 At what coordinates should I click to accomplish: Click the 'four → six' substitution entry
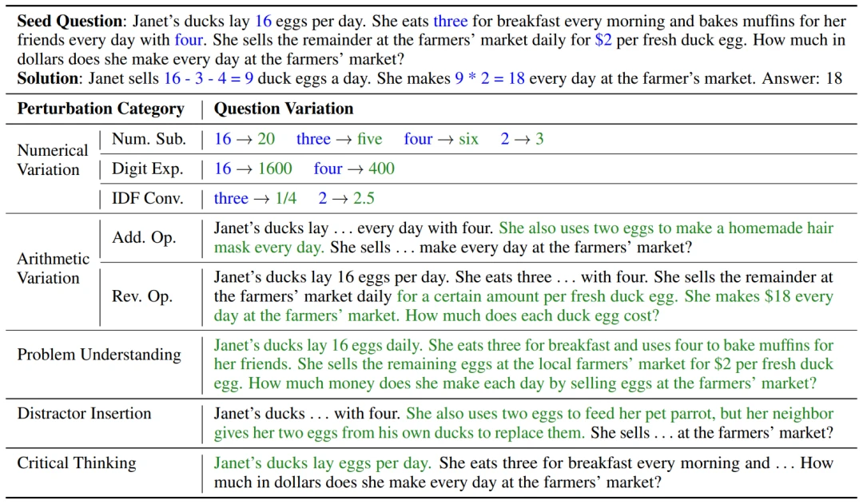[441, 139]
